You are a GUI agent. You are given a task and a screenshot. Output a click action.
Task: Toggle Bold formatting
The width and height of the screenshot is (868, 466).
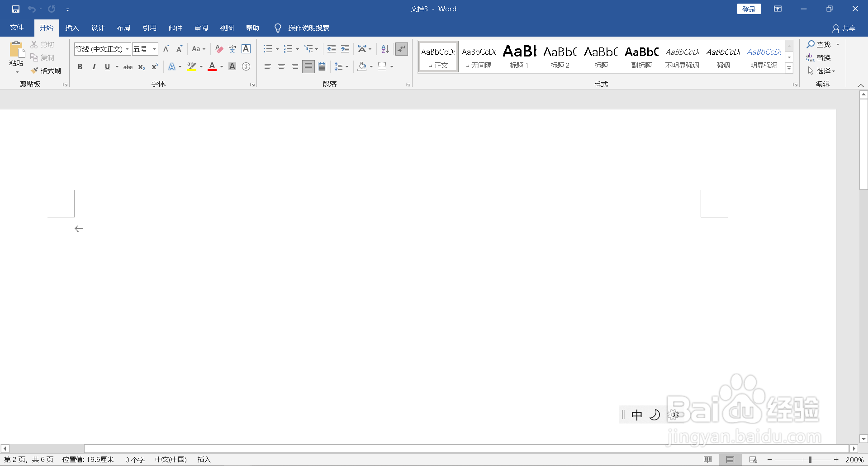click(80, 66)
